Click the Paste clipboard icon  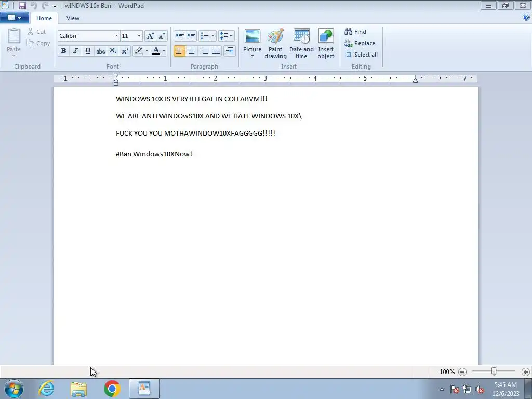click(14, 36)
